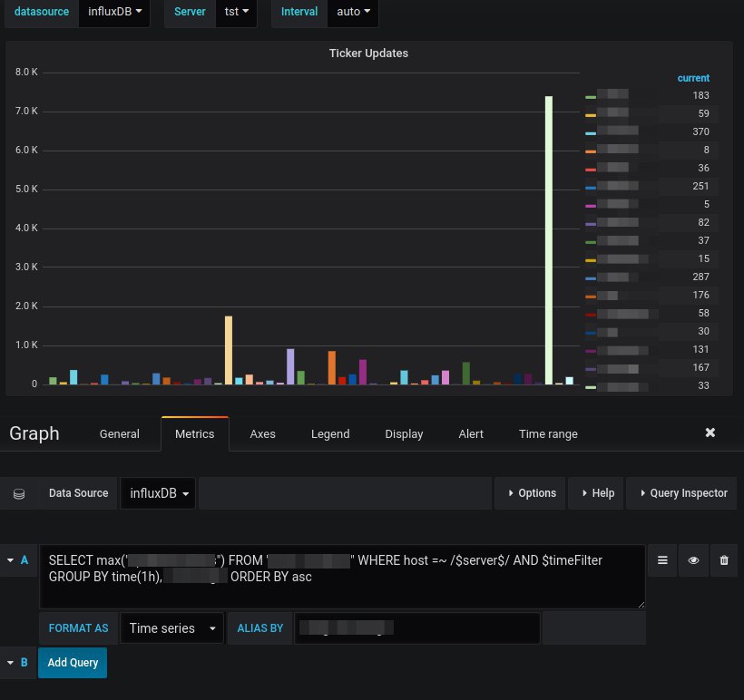Switch to the General tab
This screenshot has width=744, height=700.
tap(120, 434)
